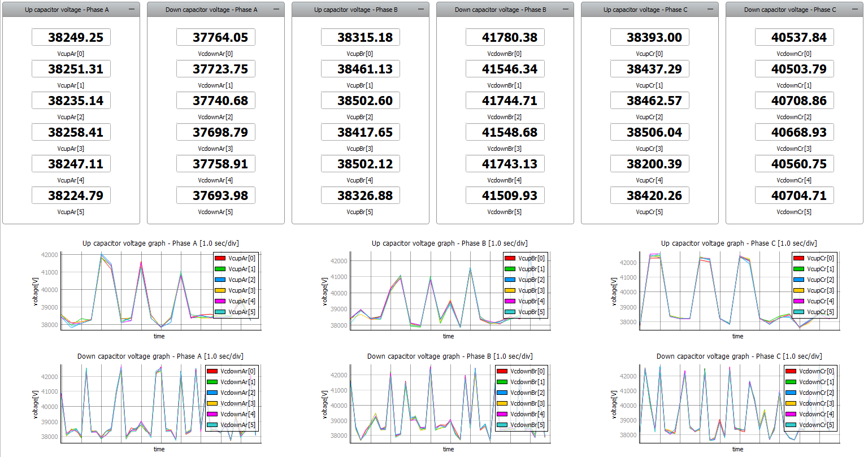
Task: Click red VcupAr[0] legend swatch in Phase A graph
Action: point(220,258)
